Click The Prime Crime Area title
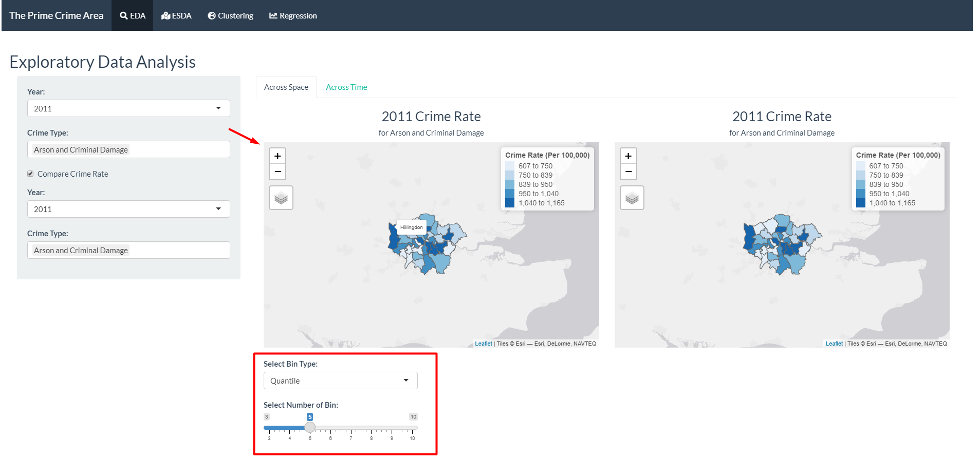The width and height of the screenshot is (980, 476). click(x=56, y=16)
